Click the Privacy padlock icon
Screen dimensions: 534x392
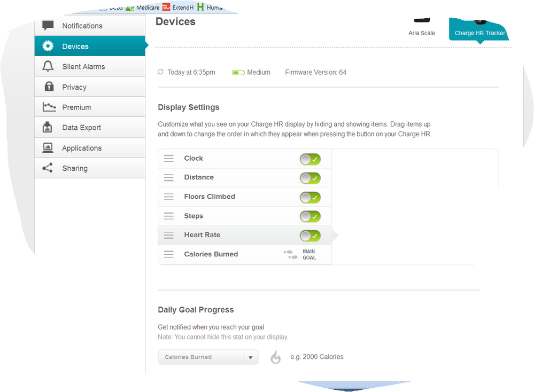point(49,87)
